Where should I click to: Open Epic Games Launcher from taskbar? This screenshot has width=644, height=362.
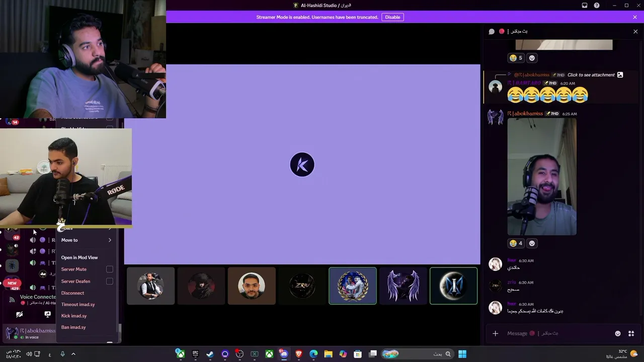point(195,354)
